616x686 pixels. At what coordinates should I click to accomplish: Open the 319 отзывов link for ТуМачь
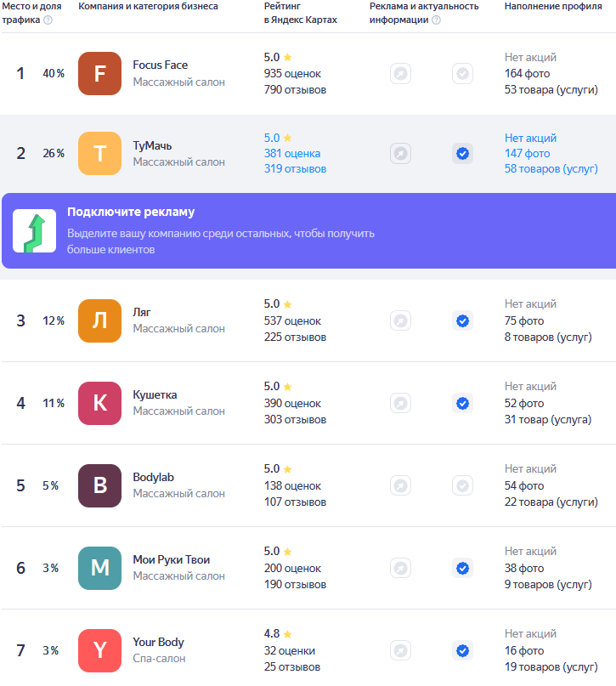pos(295,169)
